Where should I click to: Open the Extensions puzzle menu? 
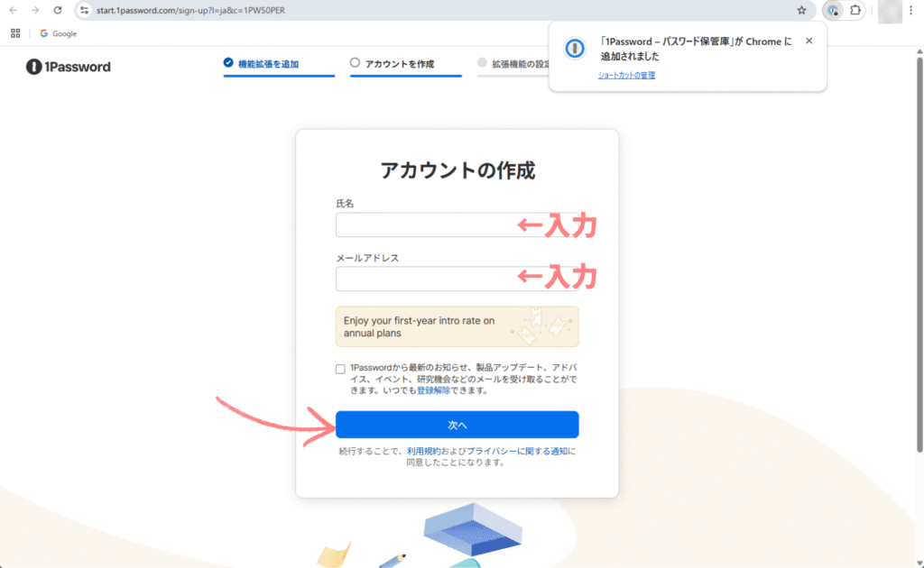tap(855, 10)
